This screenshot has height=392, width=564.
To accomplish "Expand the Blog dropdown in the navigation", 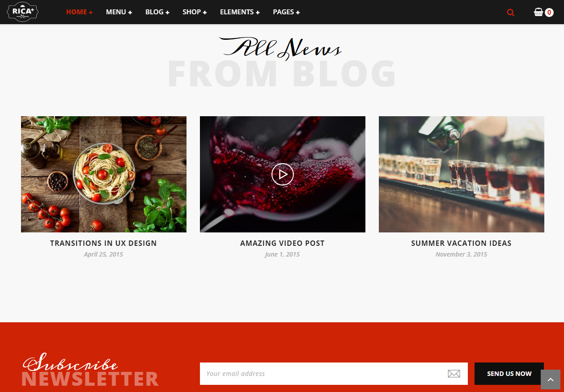I will click(x=157, y=12).
